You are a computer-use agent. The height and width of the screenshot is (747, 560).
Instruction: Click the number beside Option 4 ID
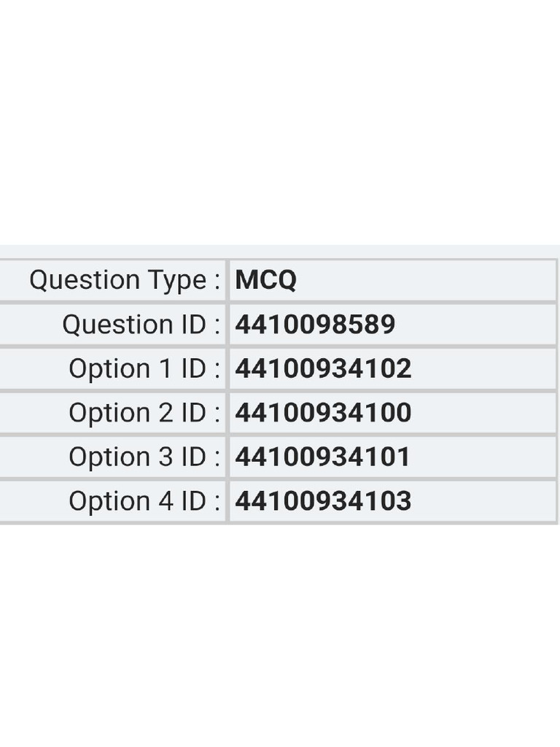[323, 501]
